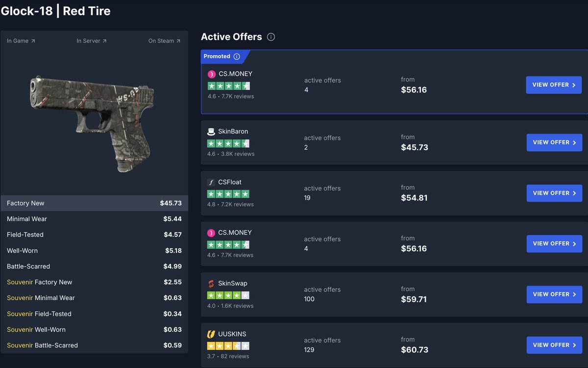Screen dimensions: 588x368
Task: Click CSFloat five-star rating
Action: [x=228, y=194]
